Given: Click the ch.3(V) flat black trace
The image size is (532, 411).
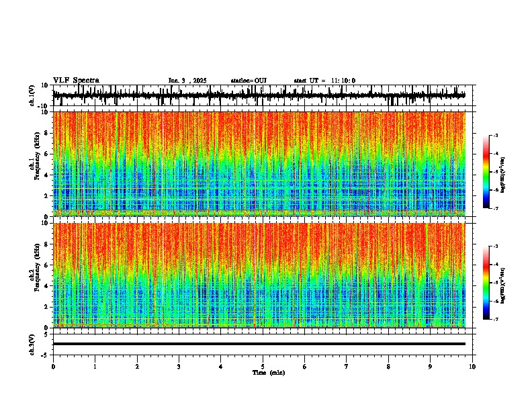Looking at the screenshot, I should [259, 344].
